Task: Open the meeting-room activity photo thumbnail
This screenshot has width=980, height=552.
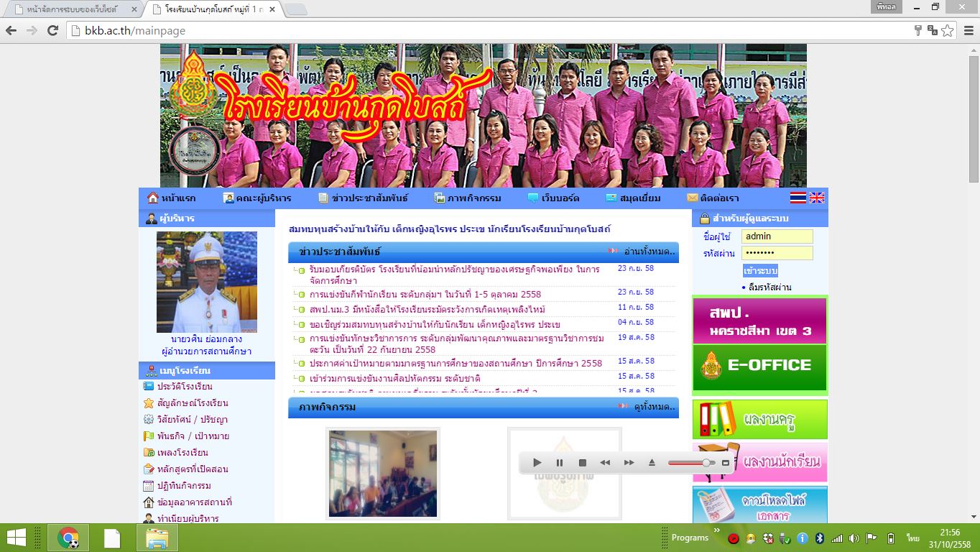Action: [x=382, y=474]
